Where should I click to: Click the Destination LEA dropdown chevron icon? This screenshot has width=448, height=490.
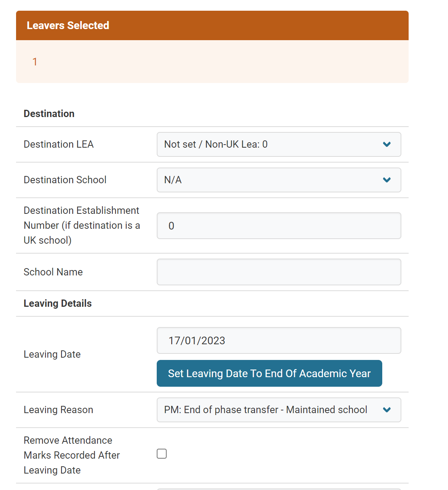pos(387,144)
